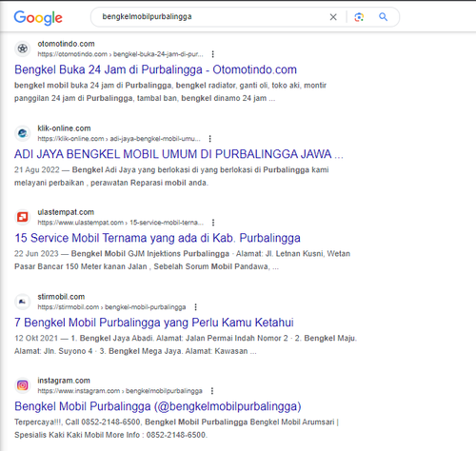Clear the search box with X icon

click(x=333, y=17)
